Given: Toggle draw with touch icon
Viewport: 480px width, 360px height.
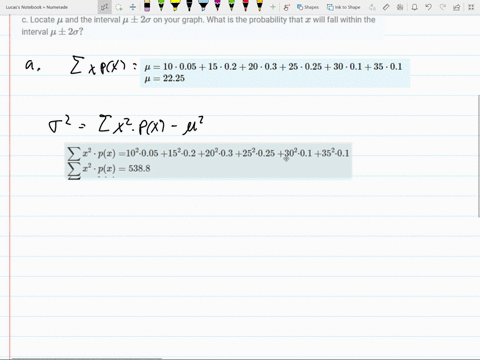Looking at the screenshot, I should [x=286, y=7].
